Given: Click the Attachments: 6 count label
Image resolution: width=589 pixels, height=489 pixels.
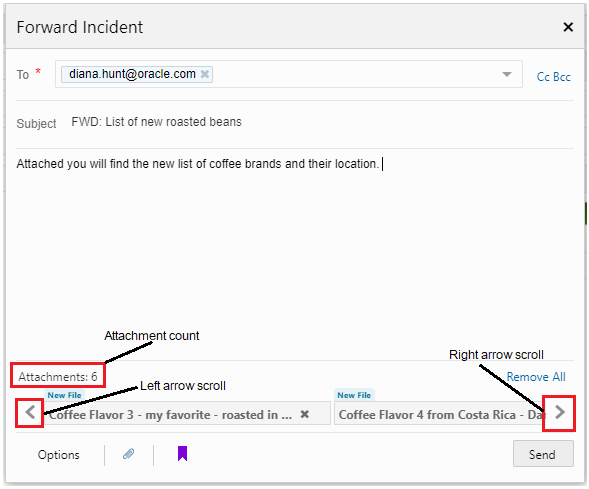Looking at the screenshot, I should tap(58, 376).
